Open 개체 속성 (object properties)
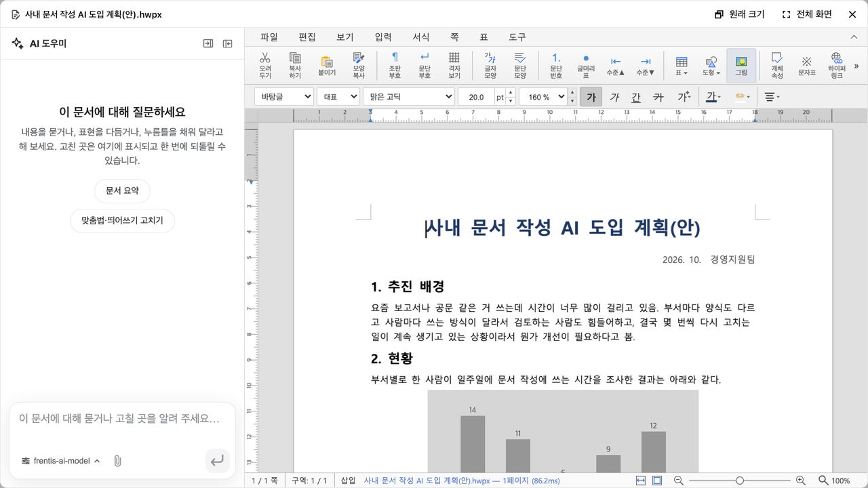Viewport: 868px width, 488px height. point(777,65)
